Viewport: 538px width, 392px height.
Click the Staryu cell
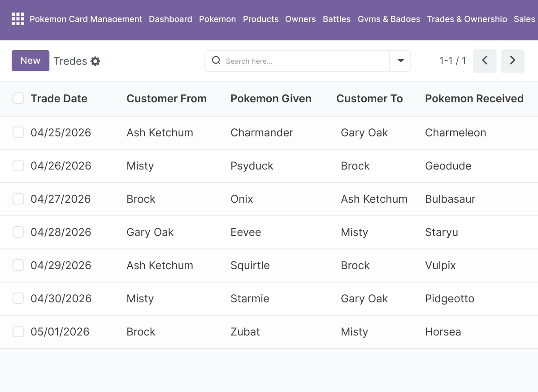(x=442, y=232)
